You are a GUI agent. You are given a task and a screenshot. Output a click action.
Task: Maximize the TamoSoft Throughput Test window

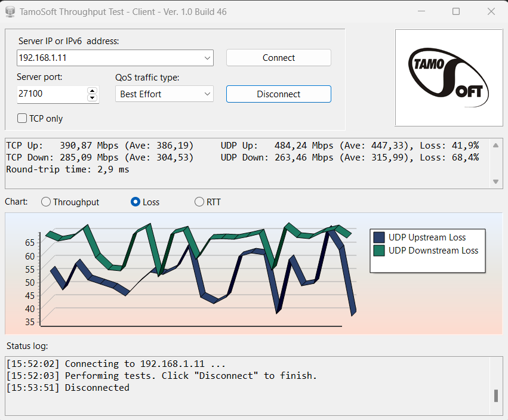tap(456, 11)
